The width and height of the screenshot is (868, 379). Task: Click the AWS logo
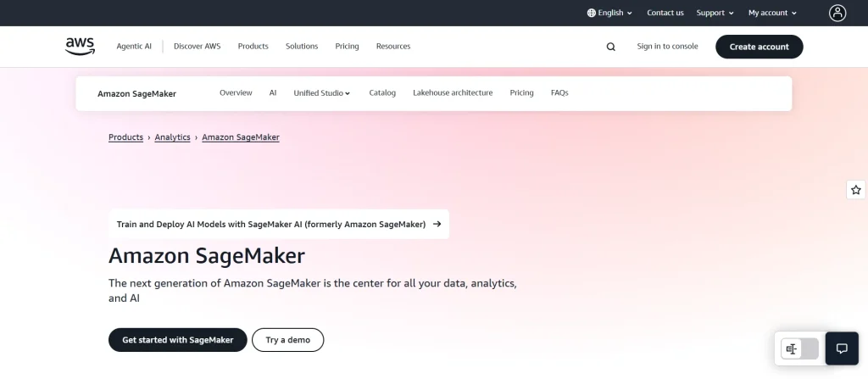click(81, 47)
